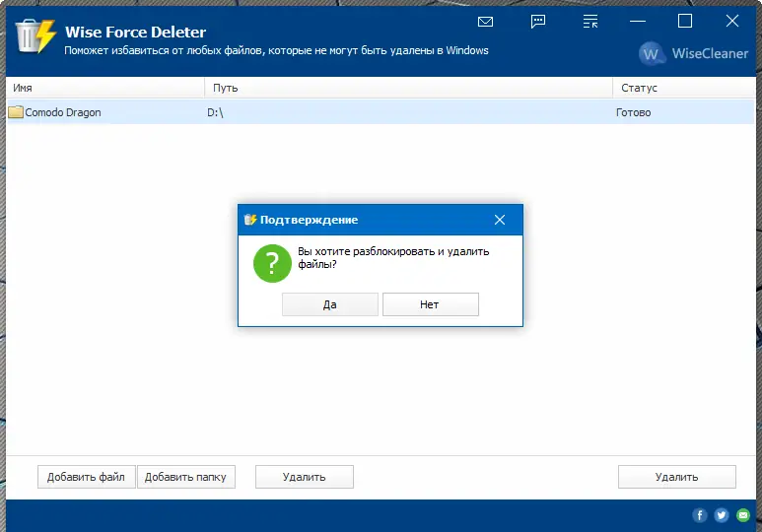The width and height of the screenshot is (762, 532).
Task: Confirm deletion with Да button
Action: (330, 304)
